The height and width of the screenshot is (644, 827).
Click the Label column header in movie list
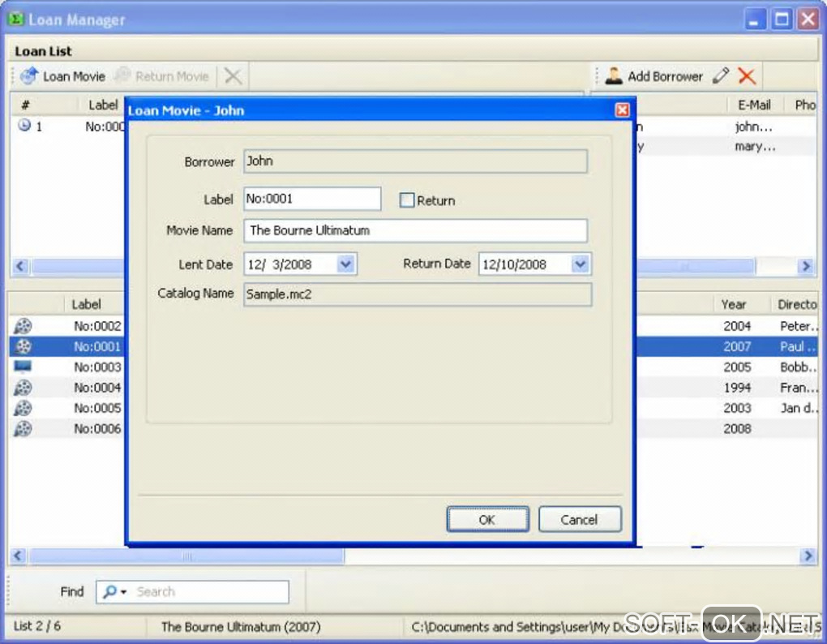tap(86, 304)
